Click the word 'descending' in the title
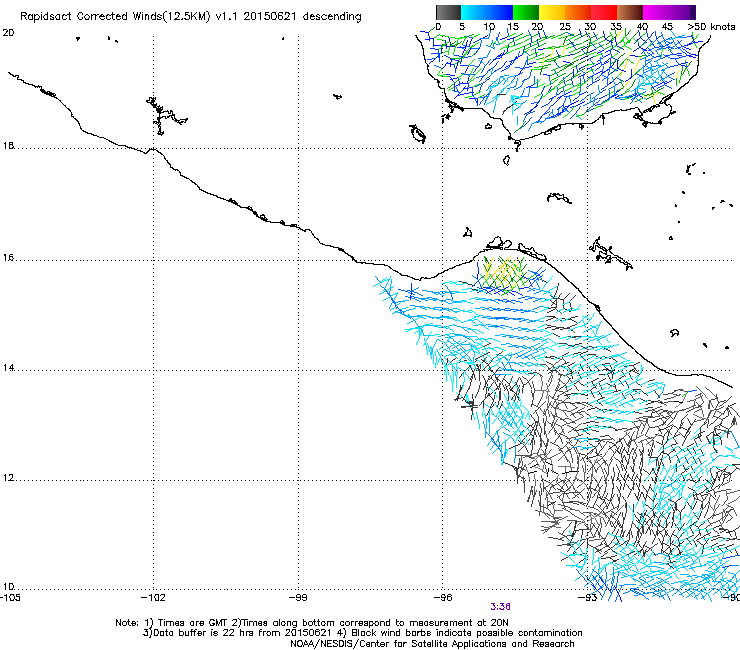Viewport: 740px width, 650px height. click(332, 16)
